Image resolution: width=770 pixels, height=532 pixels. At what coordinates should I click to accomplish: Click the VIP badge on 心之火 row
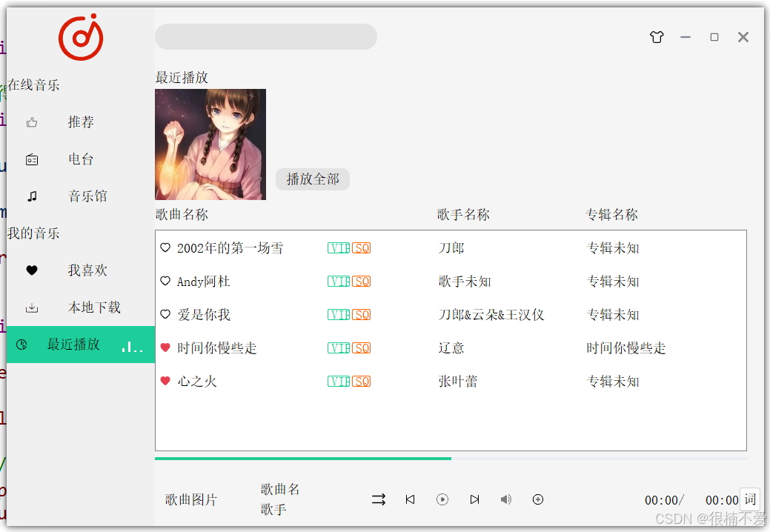(339, 382)
